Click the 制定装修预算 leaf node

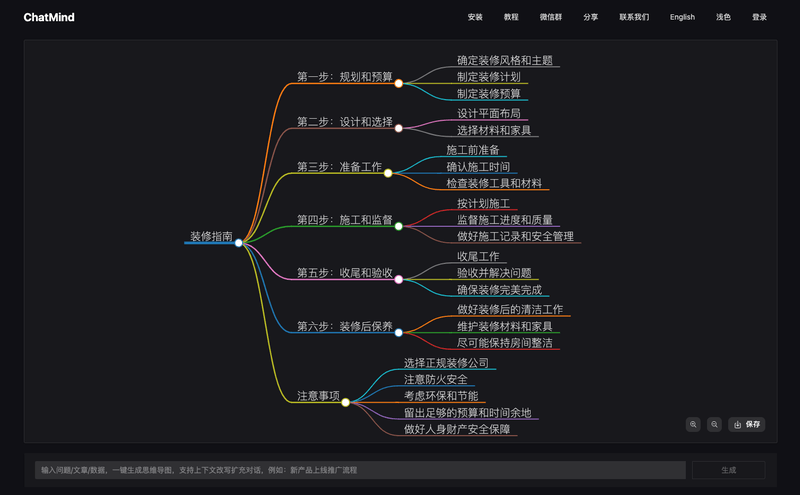tap(489, 93)
